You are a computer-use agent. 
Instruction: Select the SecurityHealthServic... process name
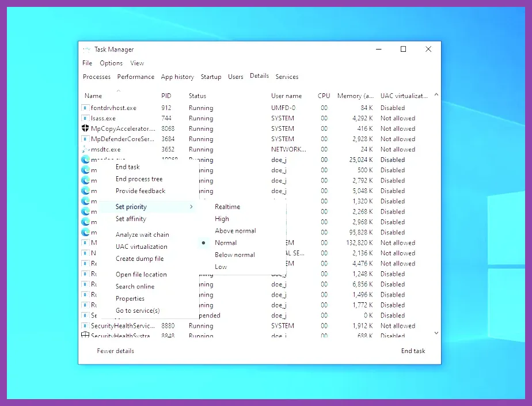[x=123, y=326]
